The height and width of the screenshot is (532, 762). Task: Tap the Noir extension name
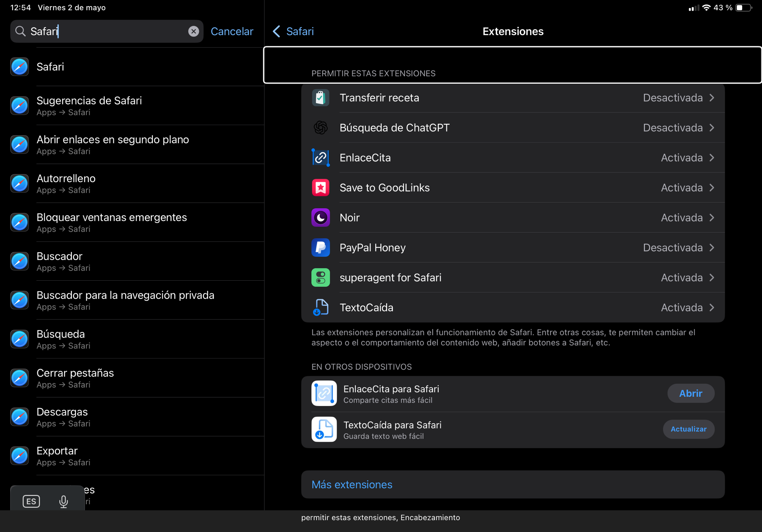pos(349,217)
